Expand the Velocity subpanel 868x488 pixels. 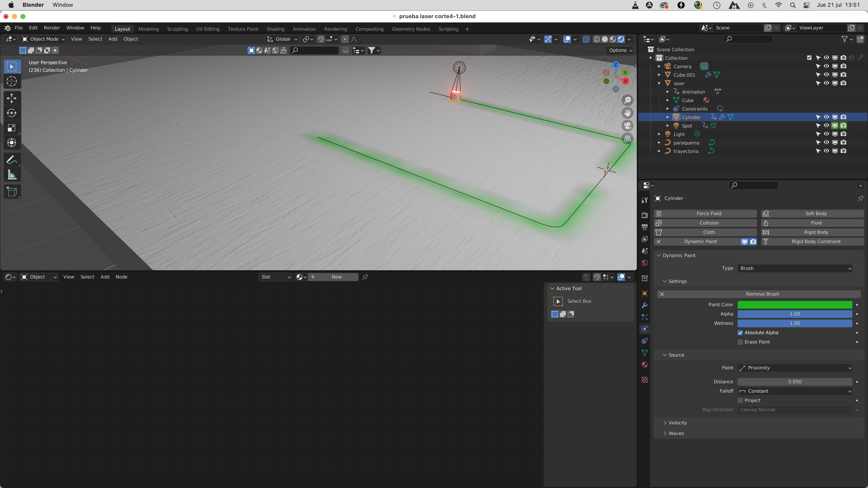(677, 423)
